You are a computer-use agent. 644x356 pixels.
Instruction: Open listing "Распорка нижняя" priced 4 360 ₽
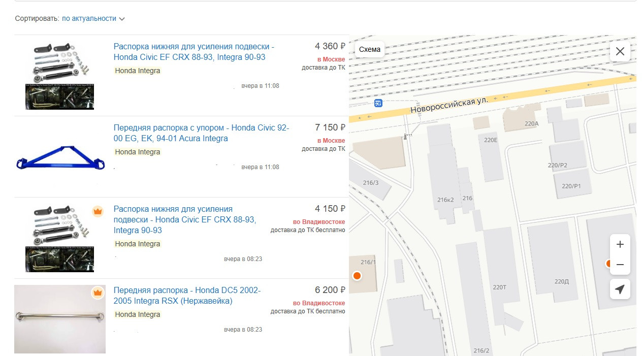[194, 52]
